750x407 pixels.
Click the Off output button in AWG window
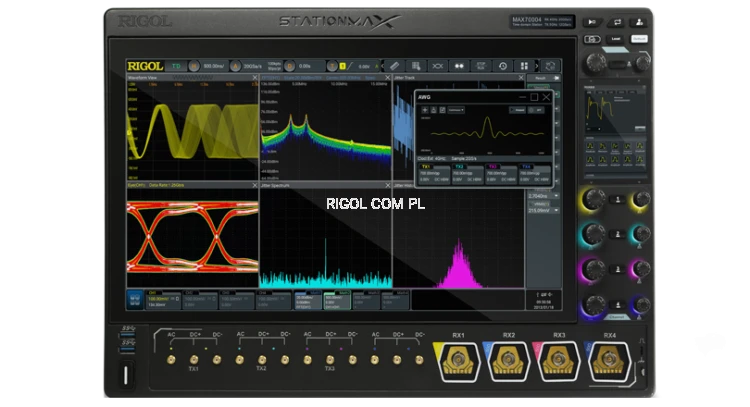536,110
